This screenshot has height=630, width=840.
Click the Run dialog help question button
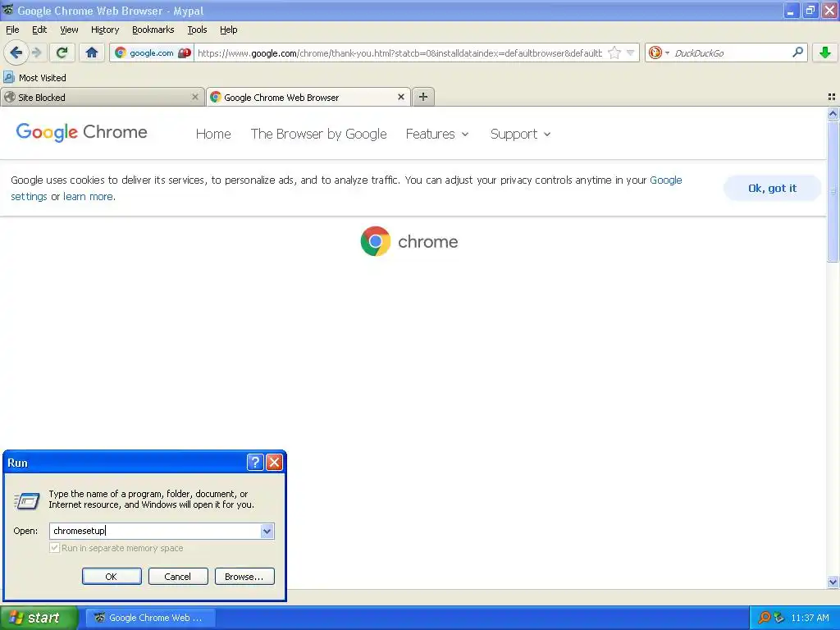point(255,463)
